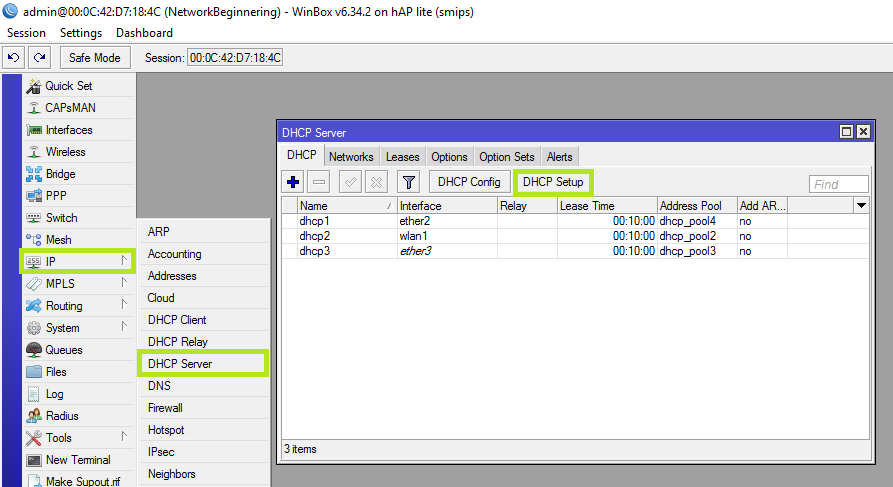The width and height of the screenshot is (893, 487).
Task: Switch to the Options tab
Action: coord(449,157)
